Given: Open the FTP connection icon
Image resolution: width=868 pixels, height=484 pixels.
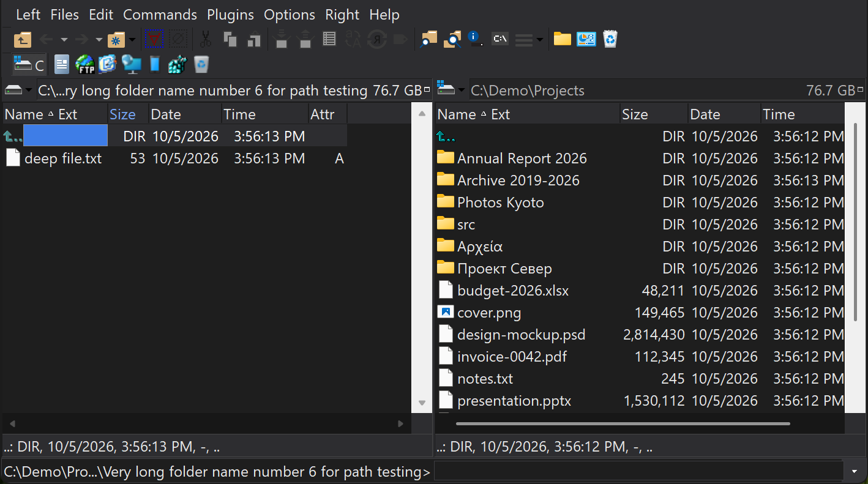Looking at the screenshot, I should 85,64.
